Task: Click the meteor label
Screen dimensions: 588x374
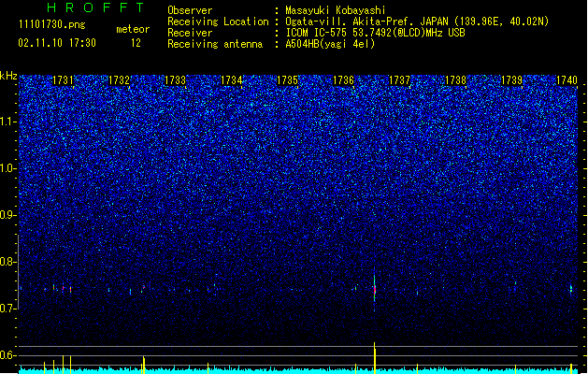Action: [133, 29]
